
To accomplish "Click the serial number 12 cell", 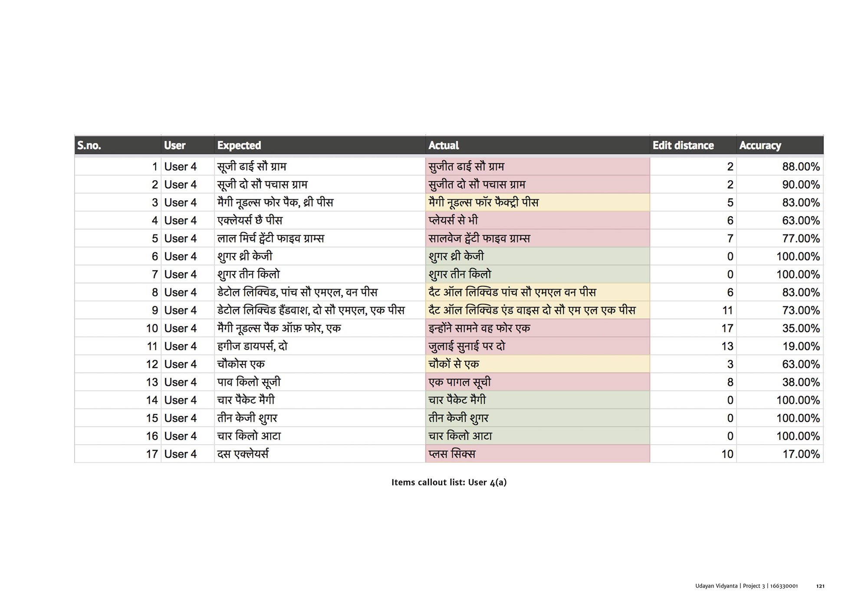I will pyautogui.click(x=152, y=364).
